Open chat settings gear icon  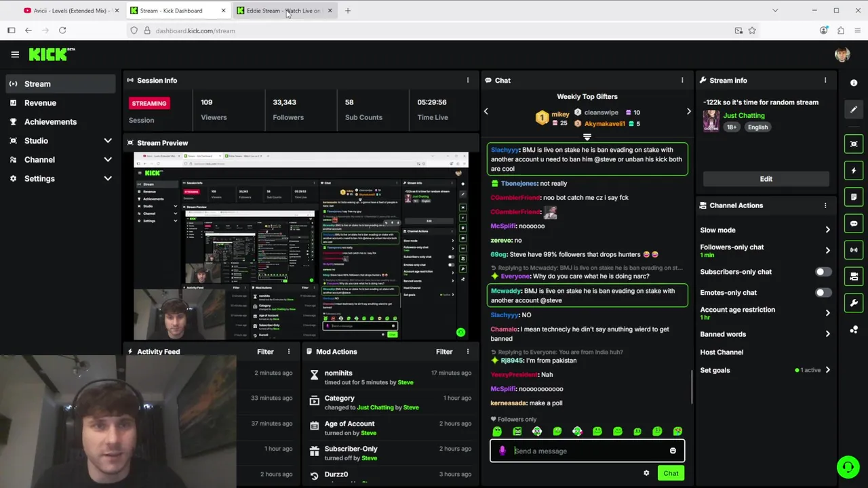[x=646, y=473]
